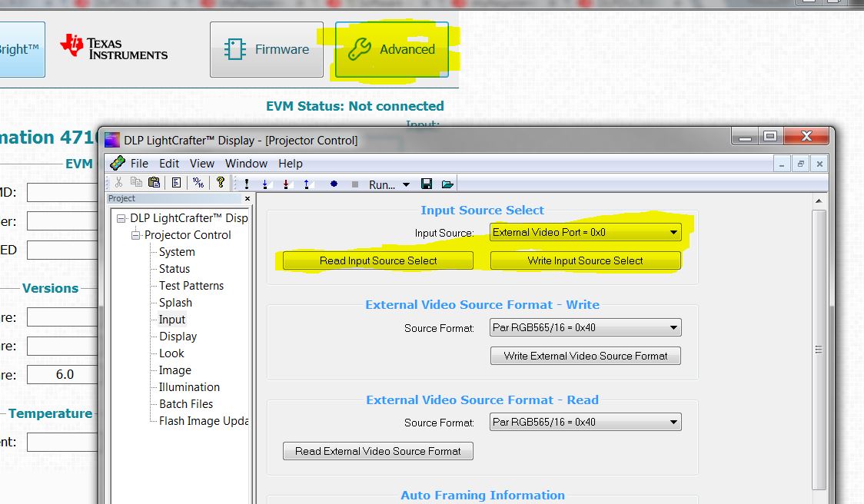Viewport: 864px width, 504px height.
Task: Click Write External Video Source Format button
Action: [x=585, y=356]
